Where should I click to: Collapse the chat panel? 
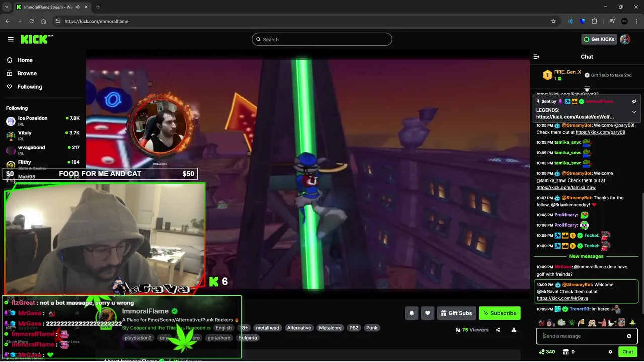(536, 57)
